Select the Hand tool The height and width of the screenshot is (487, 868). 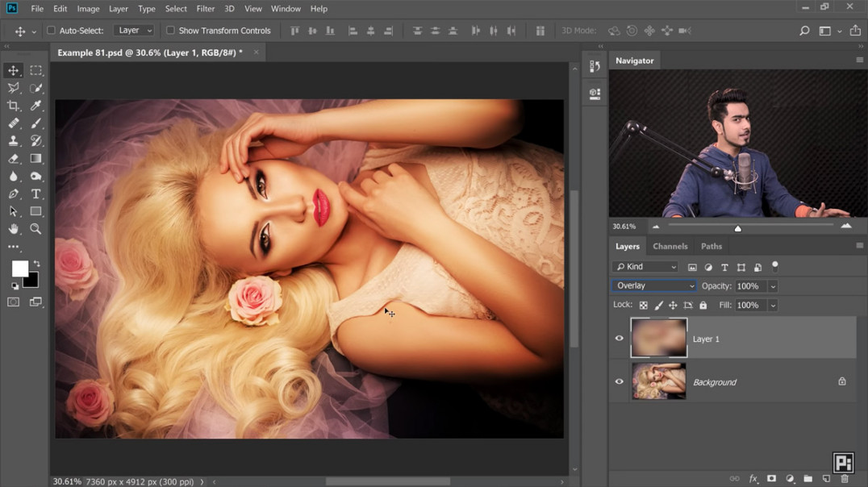click(13, 228)
